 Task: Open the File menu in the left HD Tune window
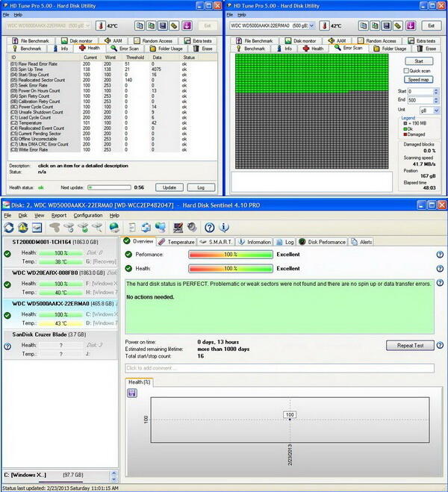6,15
